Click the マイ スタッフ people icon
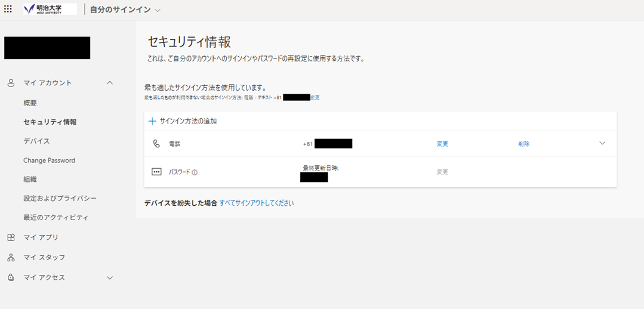644x309 pixels. tap(11, 258)
